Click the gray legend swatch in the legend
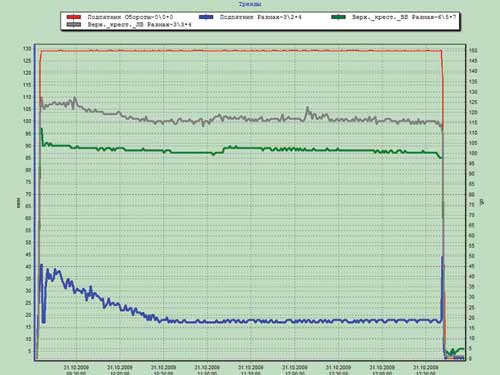500x375 pixels. 74,25
